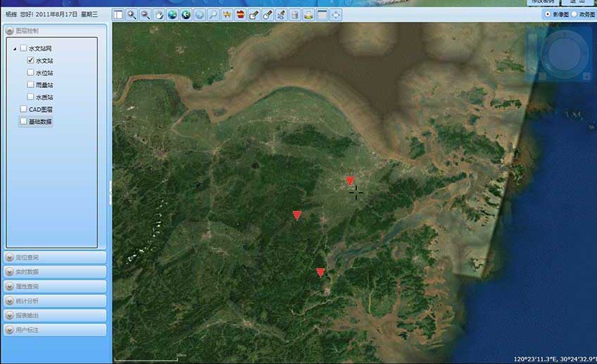This screenshot has width=597, height=364.
Task: Check the CAD图层 checkbox
Action: (23, 109)
